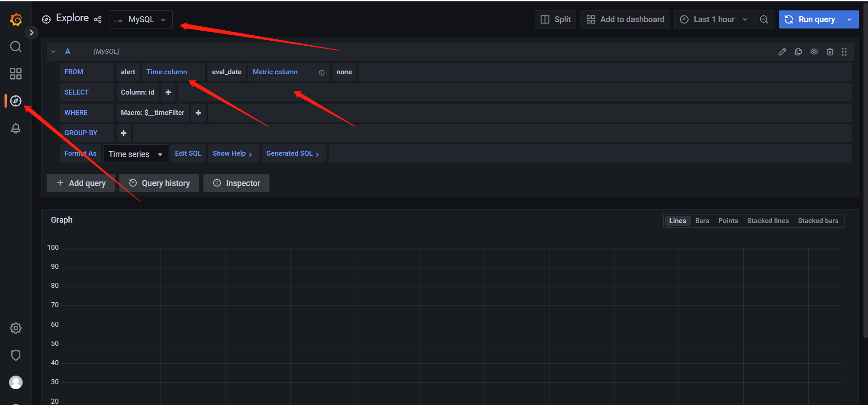The height and width of the screenshot is (405, 868).
Task: Click the Column: id select field
Action: point(137,92)
